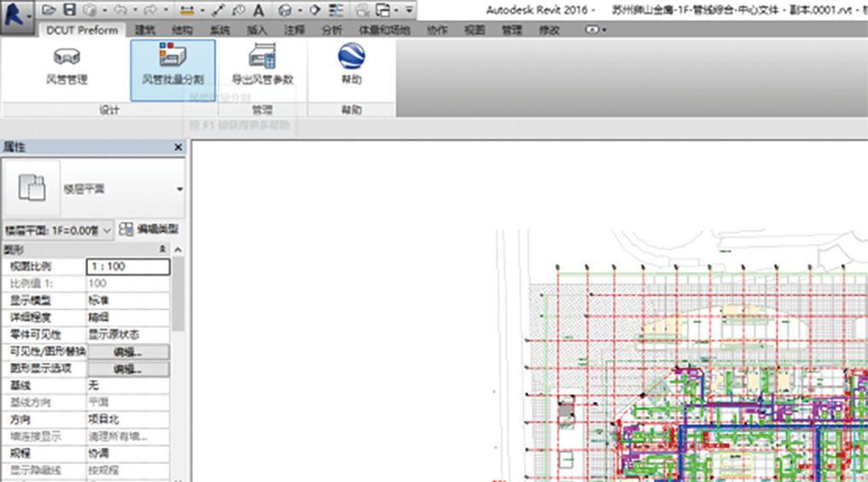This screenshot has height=482, width=868.
Task: Click the Synchronize with Central icon
Action: 90,10
